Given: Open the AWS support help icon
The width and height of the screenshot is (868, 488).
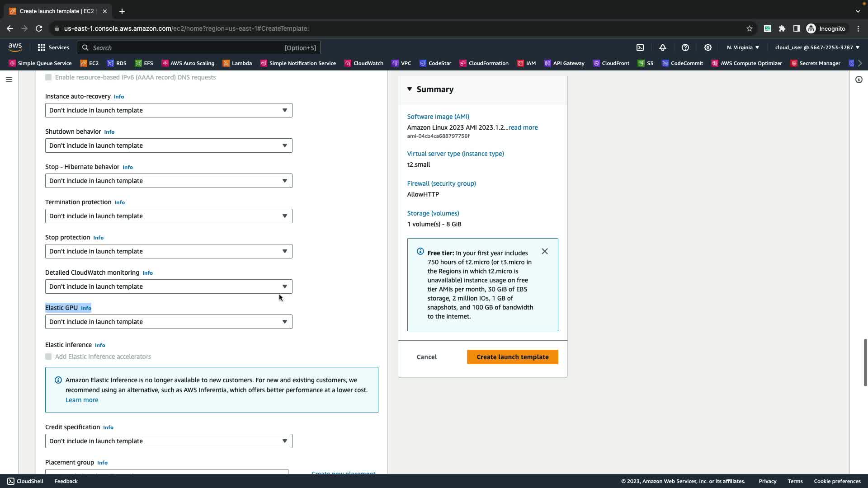Looking at the screenshot, I should (685, 47).
